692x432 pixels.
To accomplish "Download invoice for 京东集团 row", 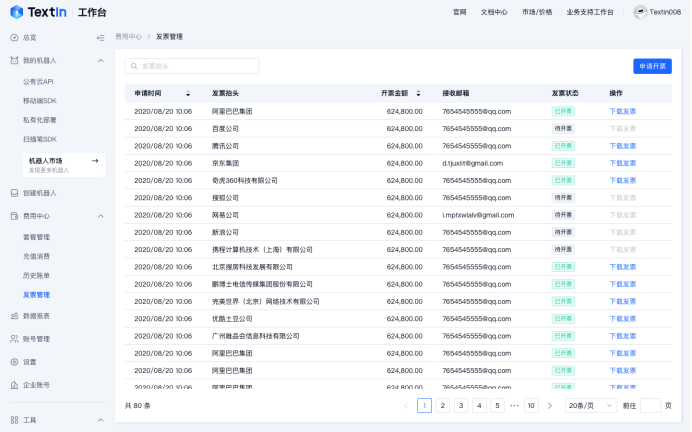I will click(x=623, y=163).
